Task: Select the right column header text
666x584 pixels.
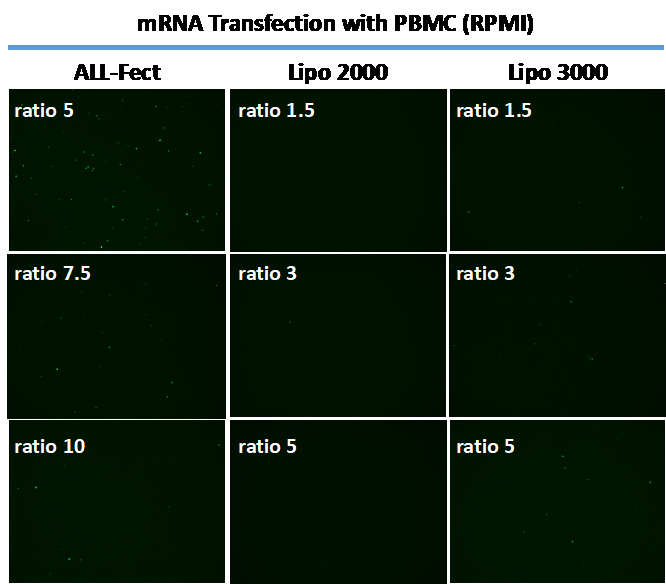Action: (556, 72)
